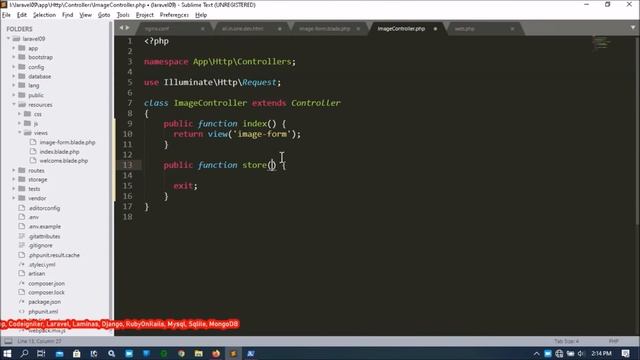Switch to the nginx.conf tab
This screenshot has height=360, width=640.
click(x=157, y=29)
